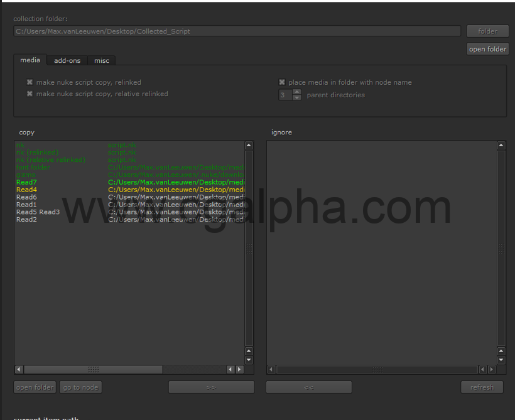Decrease the parent directories value
The image size is (515, 420).
297,98
